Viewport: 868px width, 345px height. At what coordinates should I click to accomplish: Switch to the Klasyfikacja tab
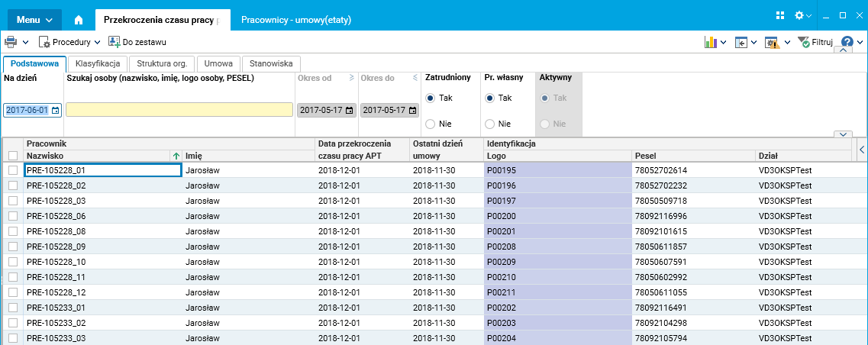click(x=98, y=64)
